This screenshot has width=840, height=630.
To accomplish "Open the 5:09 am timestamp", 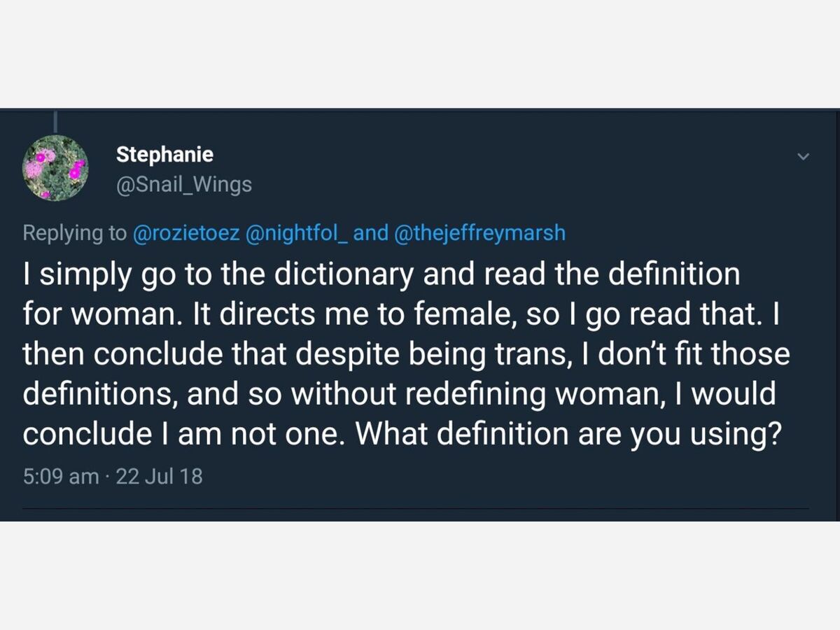I will pos(61,477).
